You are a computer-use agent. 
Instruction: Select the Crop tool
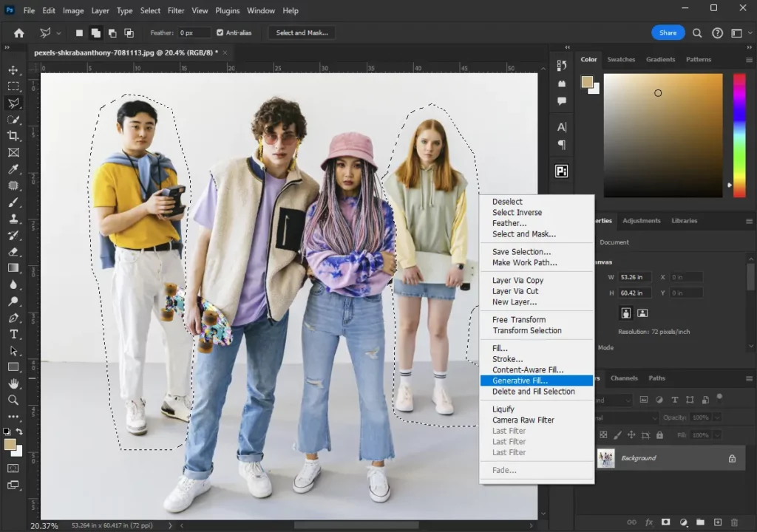(x=13, y=136)
